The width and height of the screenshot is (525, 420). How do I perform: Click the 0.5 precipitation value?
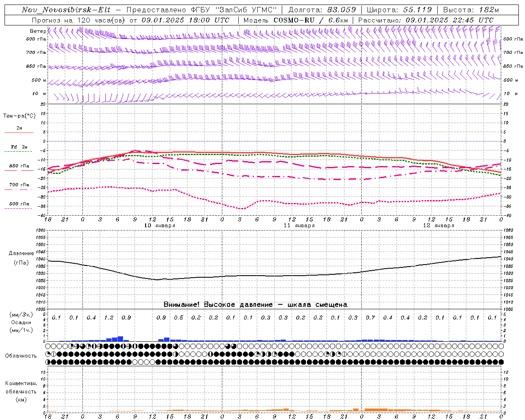tap(178, 318)
